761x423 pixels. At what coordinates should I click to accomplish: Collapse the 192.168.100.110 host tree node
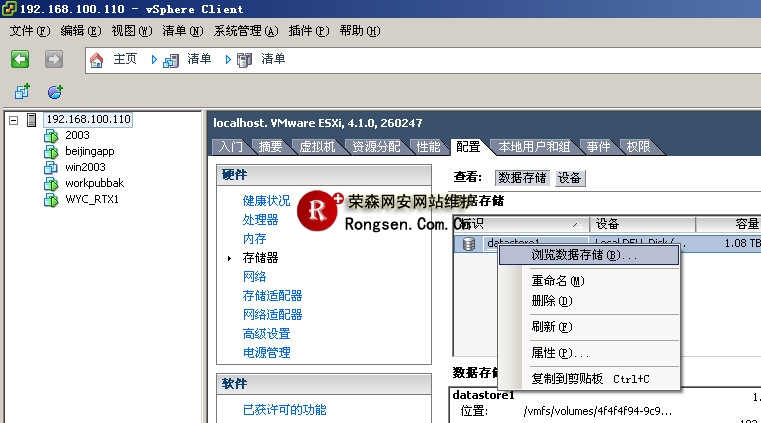(13, 120)
